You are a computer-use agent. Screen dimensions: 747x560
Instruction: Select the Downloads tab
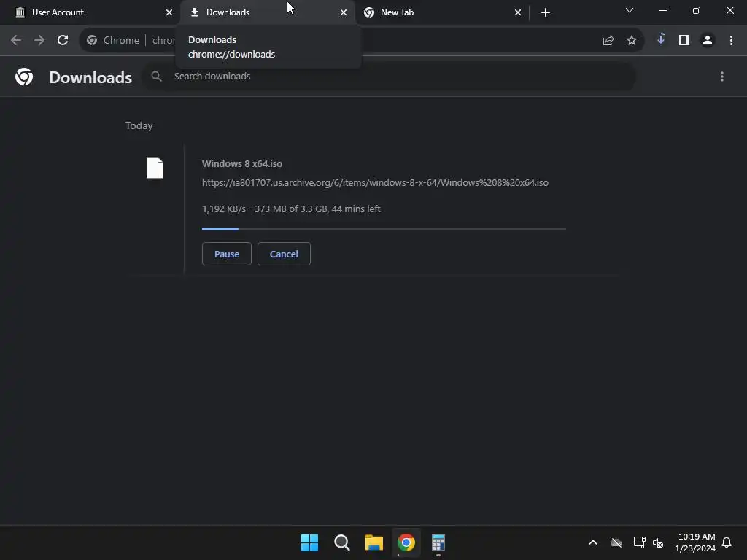coord(267,12)
